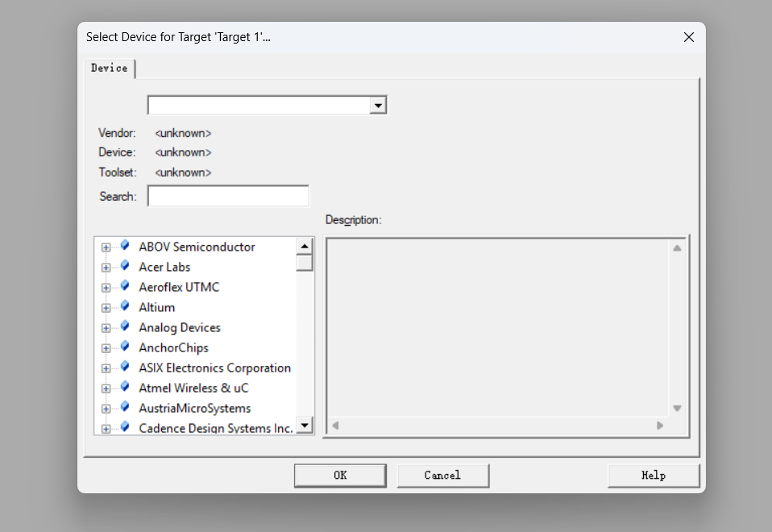Click the Atmel Wireless & uC icon
Viewport: 772px width, 532px height.
coord(125,387)
